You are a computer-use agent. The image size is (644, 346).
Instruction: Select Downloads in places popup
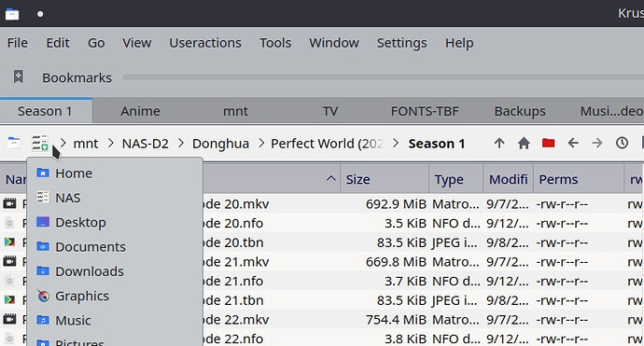pyautogui.click(x=115, y=271)
